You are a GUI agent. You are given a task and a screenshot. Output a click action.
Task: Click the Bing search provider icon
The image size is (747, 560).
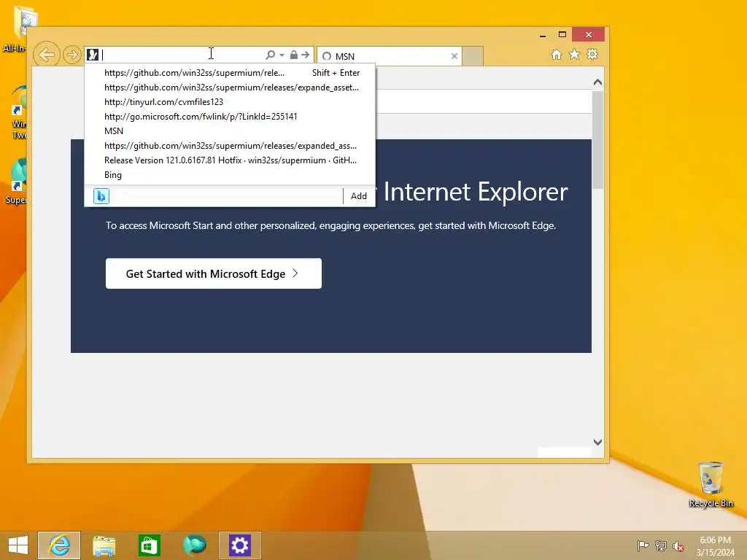point(101,196)
